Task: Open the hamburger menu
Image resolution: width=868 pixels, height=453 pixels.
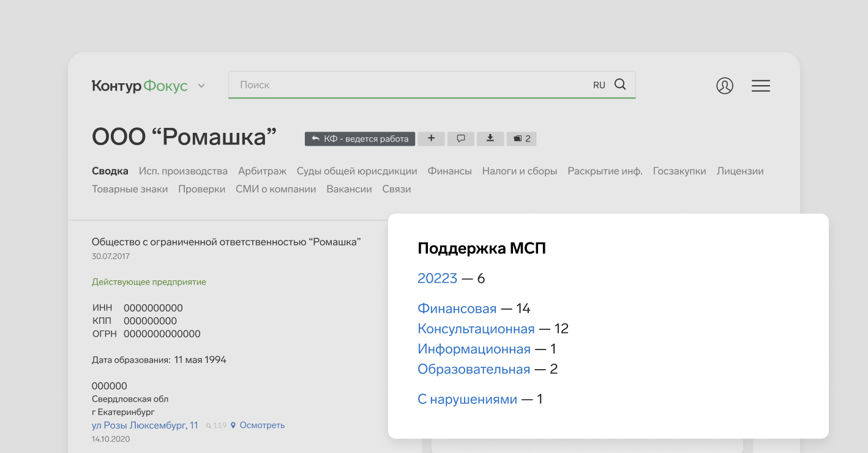Action: pyautogui.click(x=760, y=86)
